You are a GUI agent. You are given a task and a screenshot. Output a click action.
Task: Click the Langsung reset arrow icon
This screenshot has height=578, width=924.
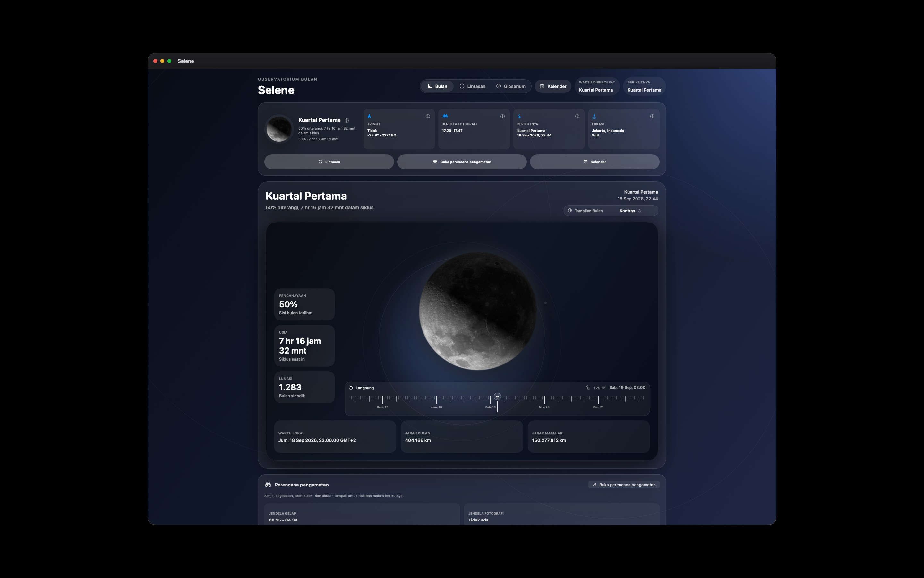351,388
